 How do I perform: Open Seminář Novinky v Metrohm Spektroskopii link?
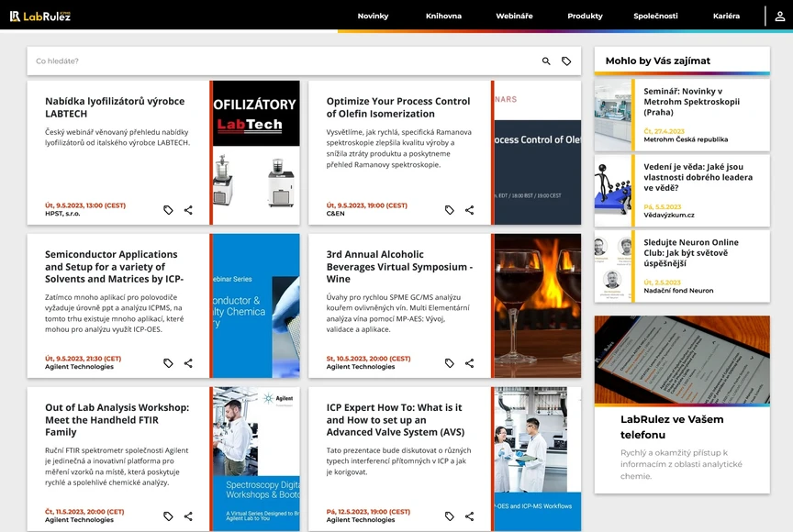(691, 102)
